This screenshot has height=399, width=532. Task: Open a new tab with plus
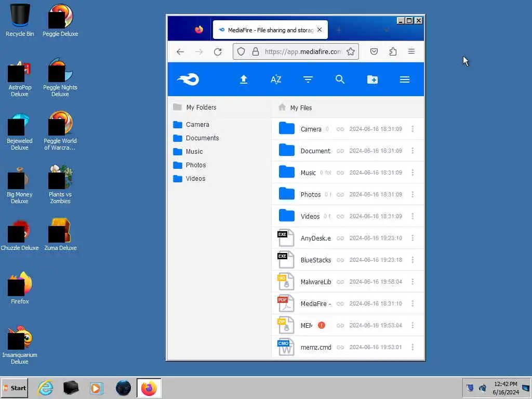pyautogui.click(x=339, y=30)
